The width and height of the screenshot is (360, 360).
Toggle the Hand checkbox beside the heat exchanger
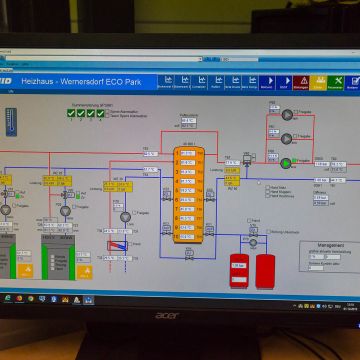[130, 244]
